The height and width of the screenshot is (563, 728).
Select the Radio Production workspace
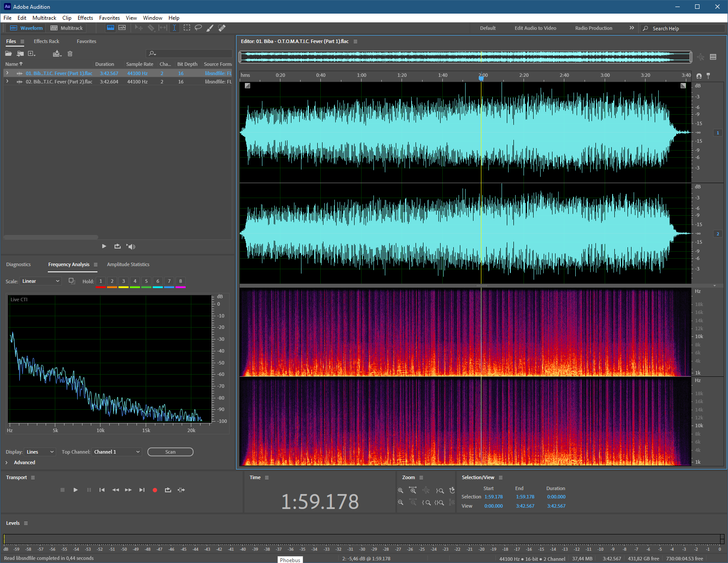(x=594, y=28)
